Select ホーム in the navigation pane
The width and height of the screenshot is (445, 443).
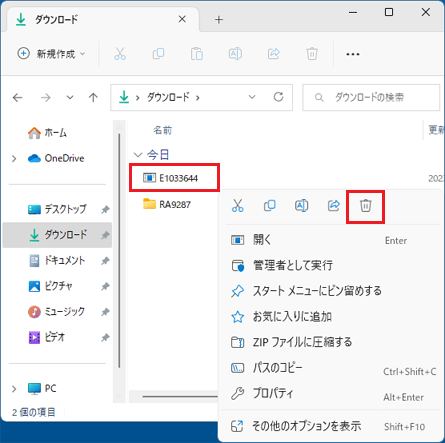(x=47, y=133)
